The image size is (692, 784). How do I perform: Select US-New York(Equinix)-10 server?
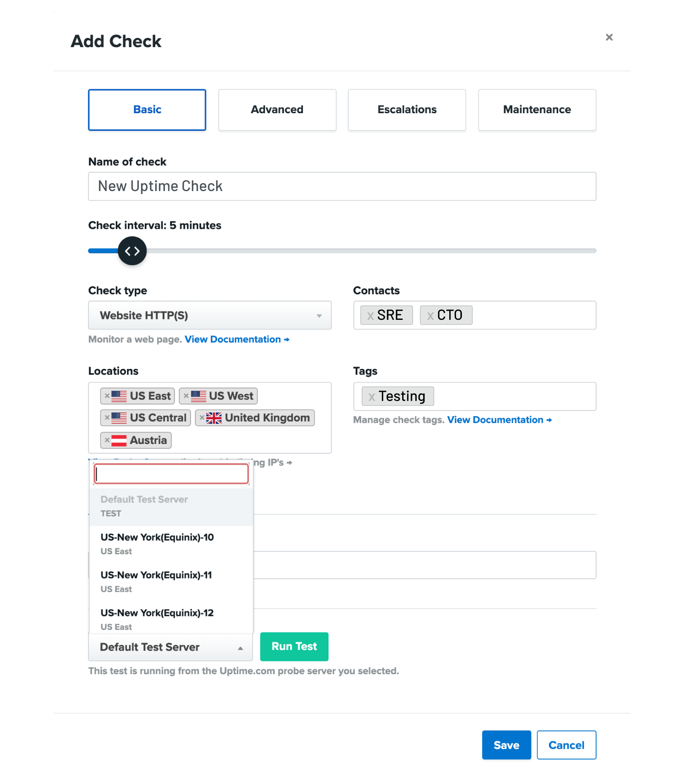tap(171, 544)
